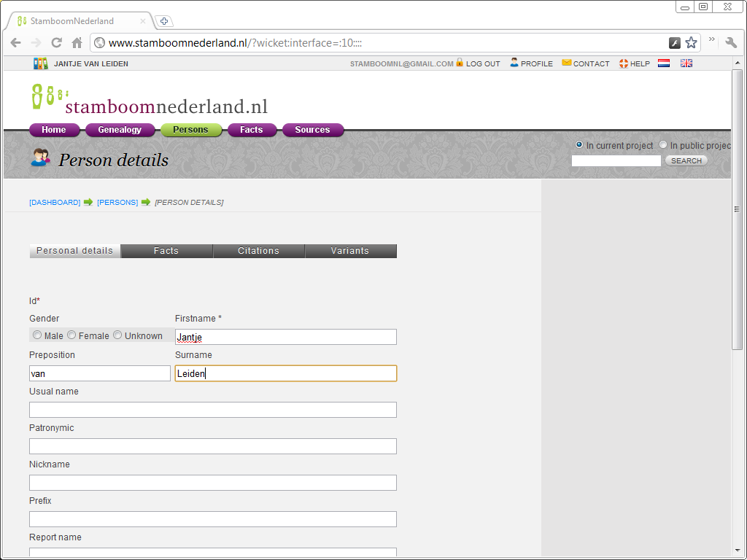Open the Persons menu
The image size is (747, 560).
[x=190, y=130]
